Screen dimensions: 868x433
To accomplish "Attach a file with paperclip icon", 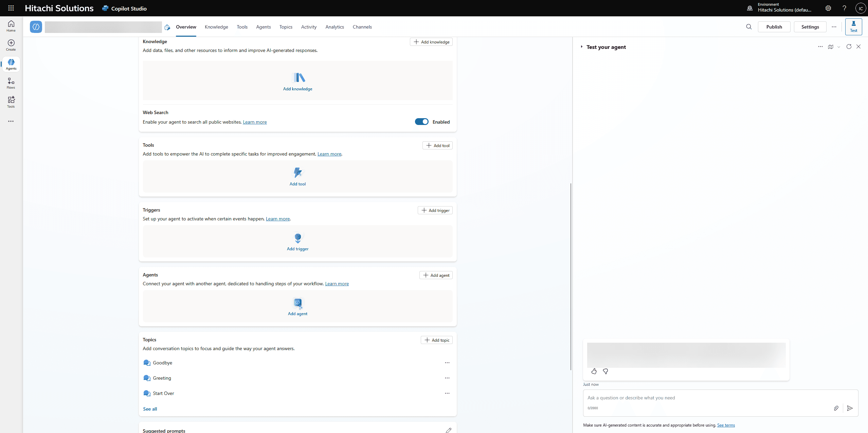I will 836,408.
